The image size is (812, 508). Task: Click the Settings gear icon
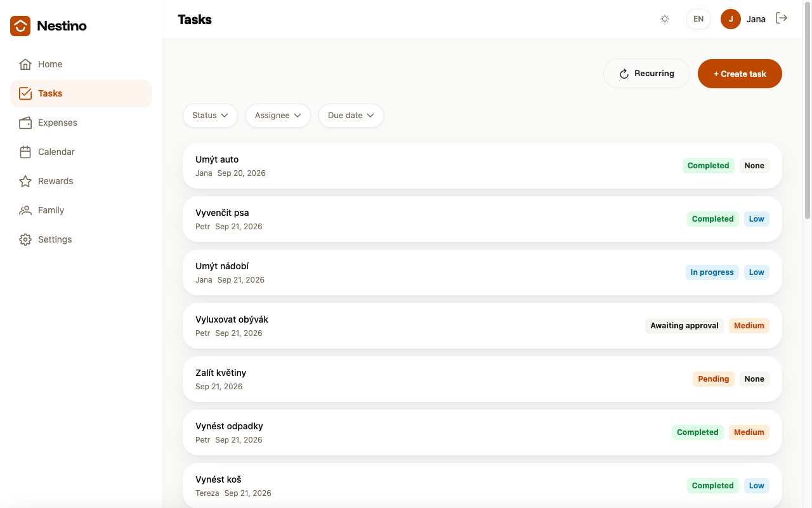point(25,239)
